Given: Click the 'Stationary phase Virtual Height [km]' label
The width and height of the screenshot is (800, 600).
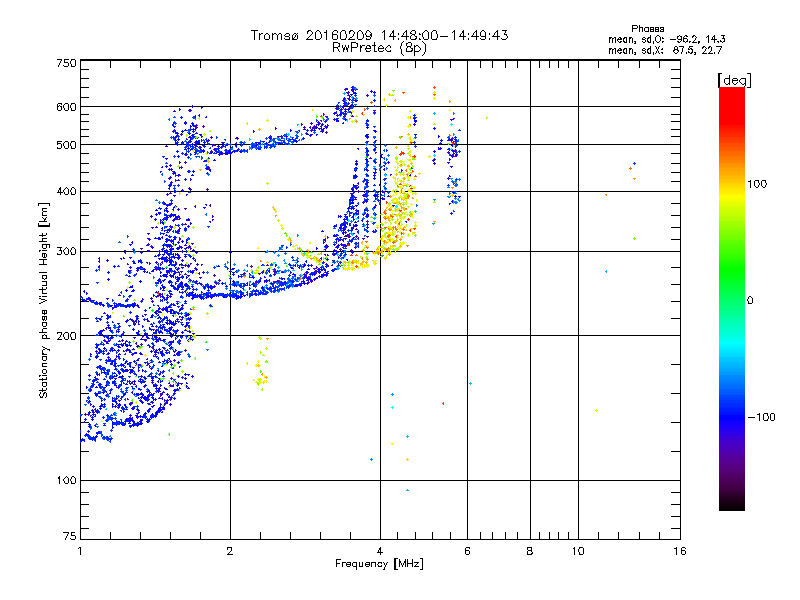Looking at the screenshot, I should (x=44, y=300).
